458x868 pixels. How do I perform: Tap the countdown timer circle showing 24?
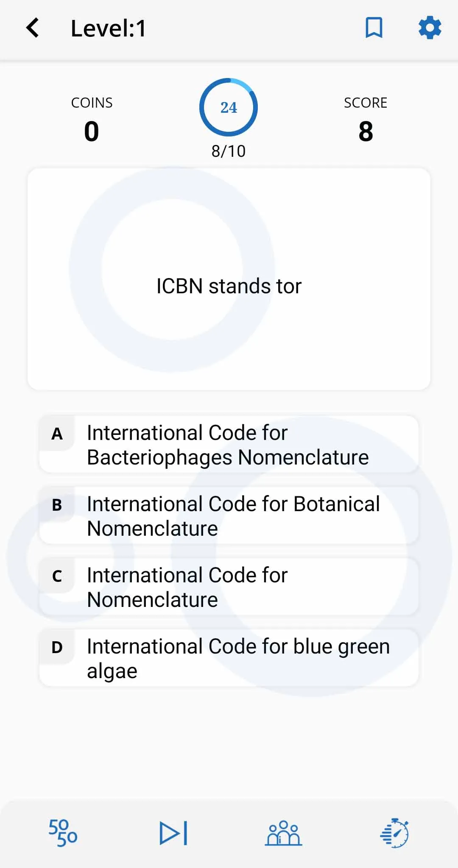click(x=229, y=107)
